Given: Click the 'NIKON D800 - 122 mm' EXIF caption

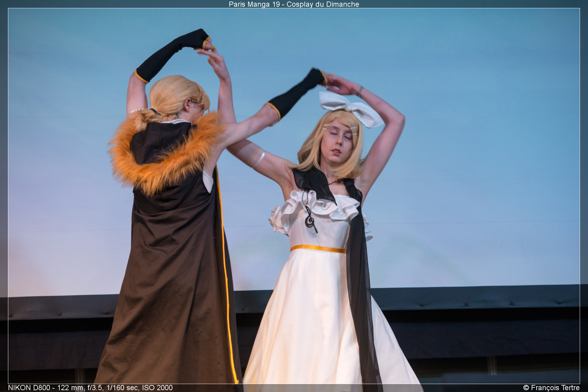Looking at the screenshot, I should tap(90, 388).
